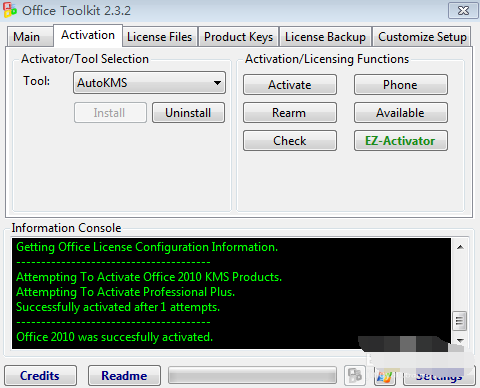Click the 'Information Console' group label
This screenshot has width=480, height=388.
point(66,228)
